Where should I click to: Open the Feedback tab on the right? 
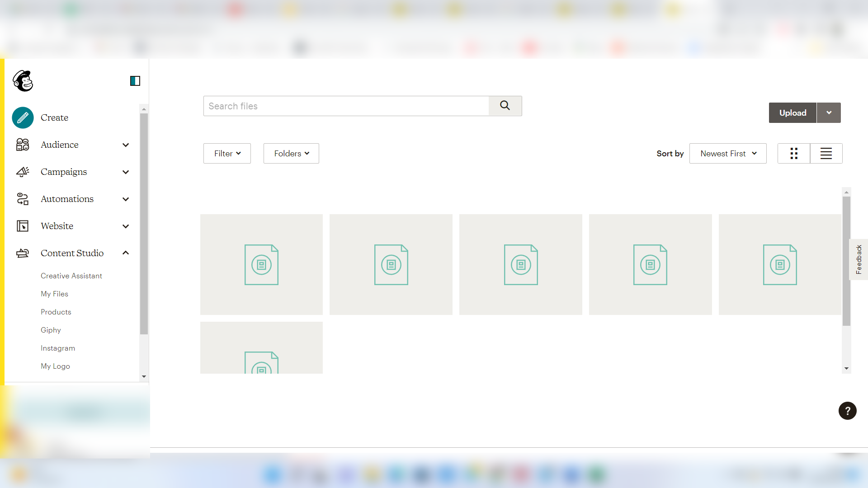click(x=859, y=259)
